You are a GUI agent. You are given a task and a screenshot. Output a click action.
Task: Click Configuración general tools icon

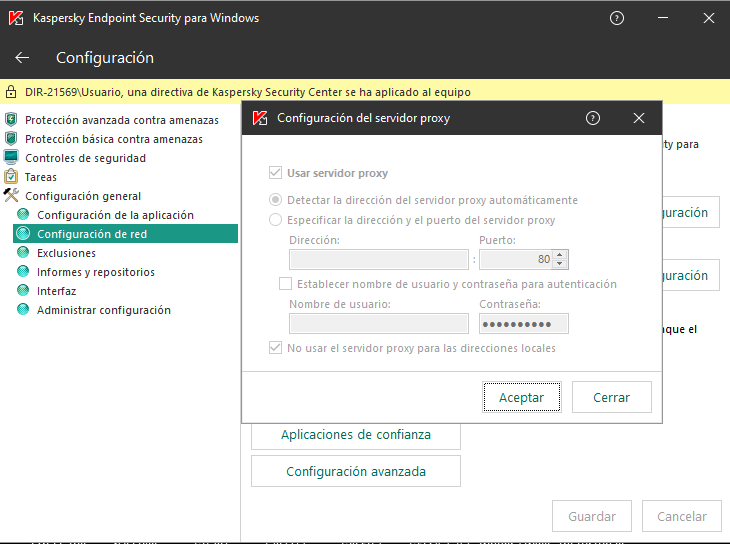pyautogui.click(x=11, y=196)
